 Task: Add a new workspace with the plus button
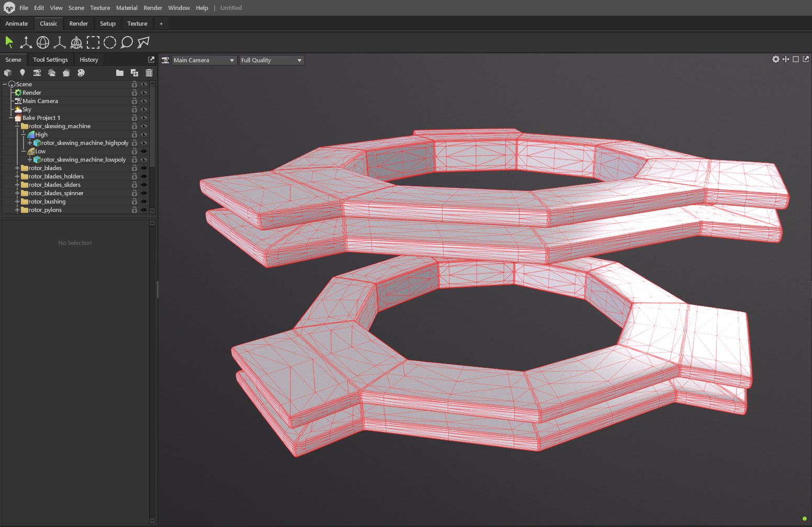(x=161, y=24)
